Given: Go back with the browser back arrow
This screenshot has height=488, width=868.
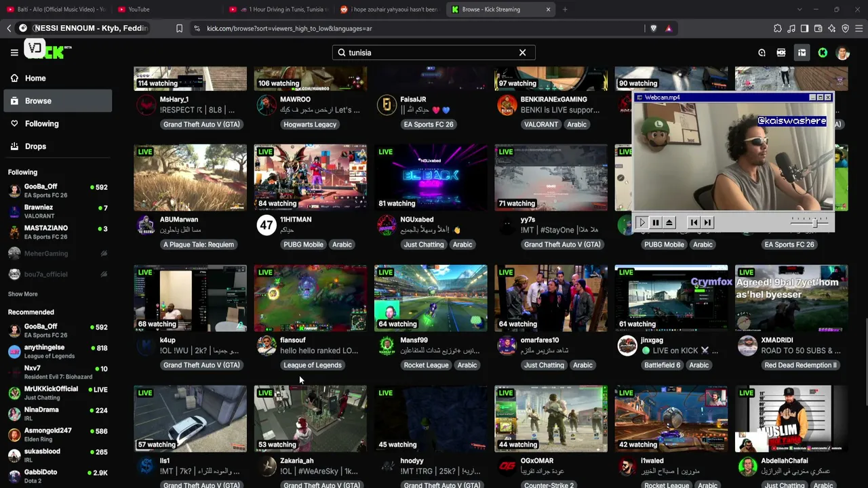Looking at the screenshot, I should tap(9, 28).
